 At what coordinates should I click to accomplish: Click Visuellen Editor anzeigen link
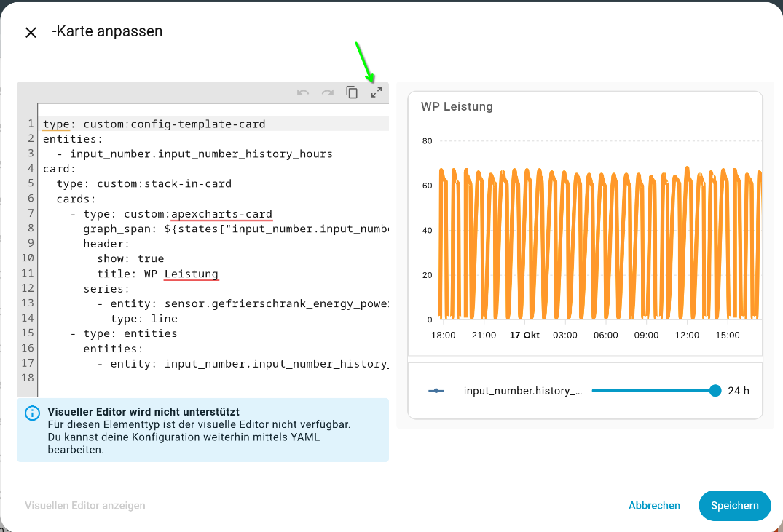pyautogui.click(x=85, y=506)
